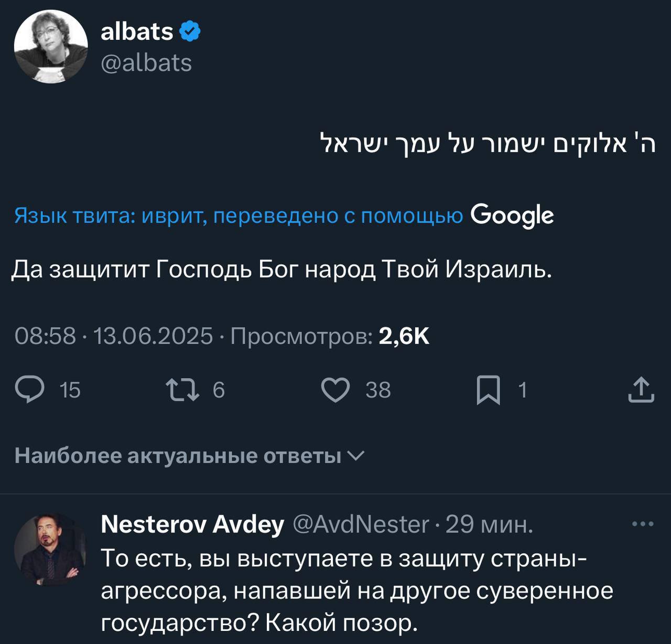Open Nesterov Avdey's avatar
The width and height of the screenshot is (671, 644).
tap(51, 549)
